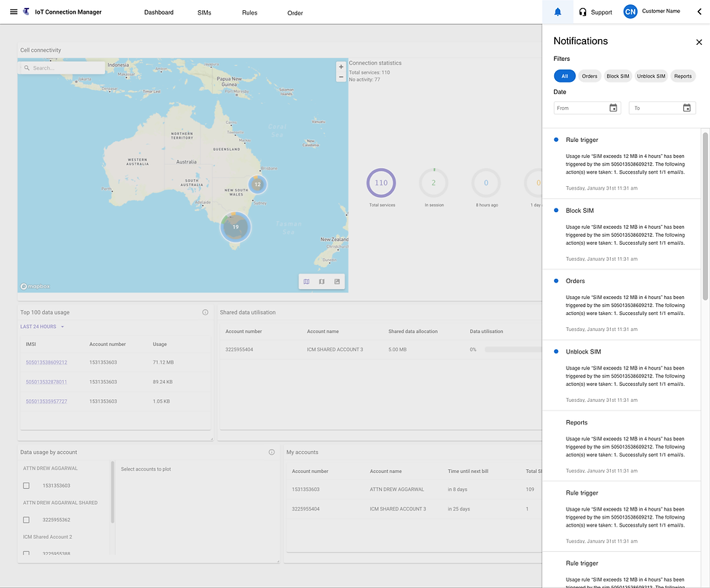
Task: Click the From date field
Action: [x=588, y=108]
